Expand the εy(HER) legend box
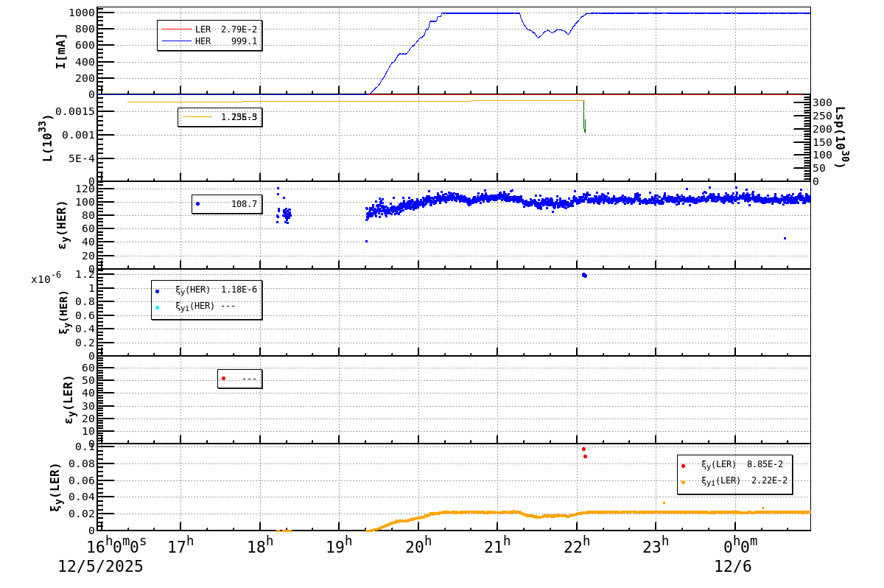The height and width of the screenshot is (588, 884). [228, 203]
